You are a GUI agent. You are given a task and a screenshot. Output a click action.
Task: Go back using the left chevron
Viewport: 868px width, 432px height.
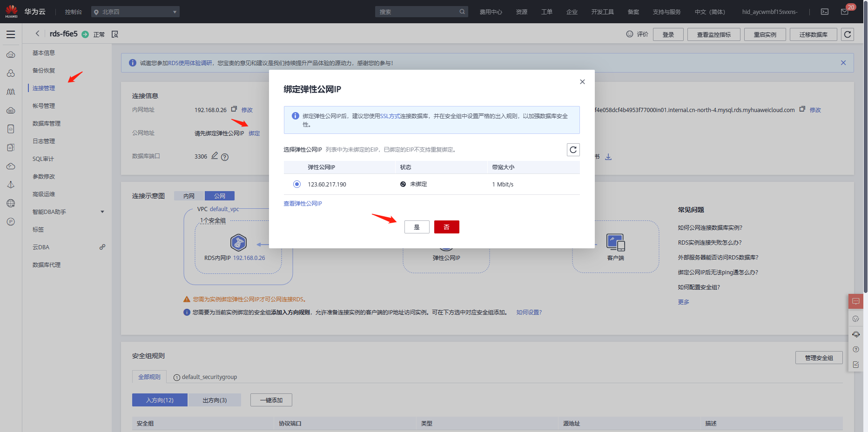click(x=37, y=33)
